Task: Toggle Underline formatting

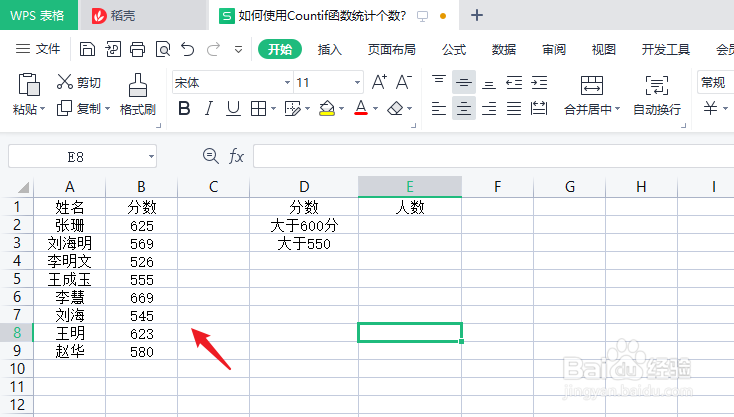Action: [x=233, y=109]
